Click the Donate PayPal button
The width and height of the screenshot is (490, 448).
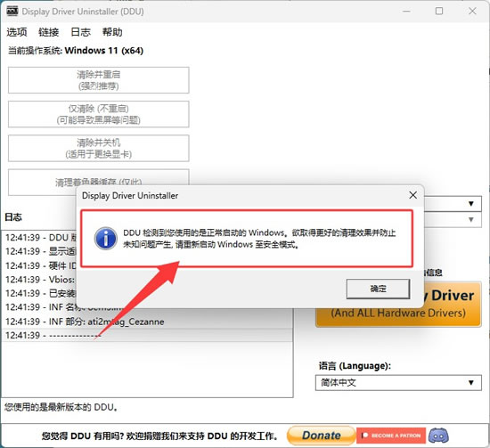(x=321, y=436)
